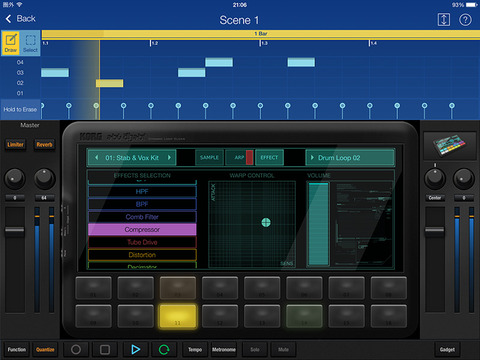Open the Gadget selector button
The image size is (480, 360).
[x=447, y=350]
